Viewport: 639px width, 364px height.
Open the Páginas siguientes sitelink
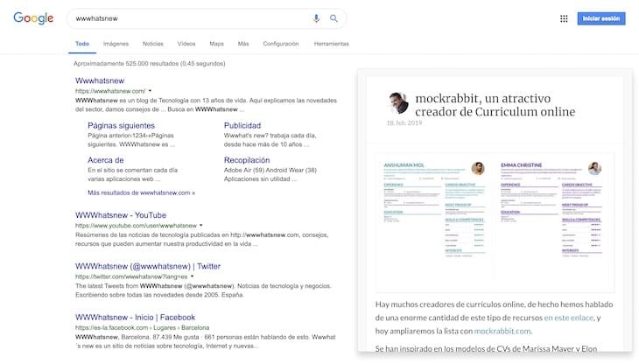121,125
